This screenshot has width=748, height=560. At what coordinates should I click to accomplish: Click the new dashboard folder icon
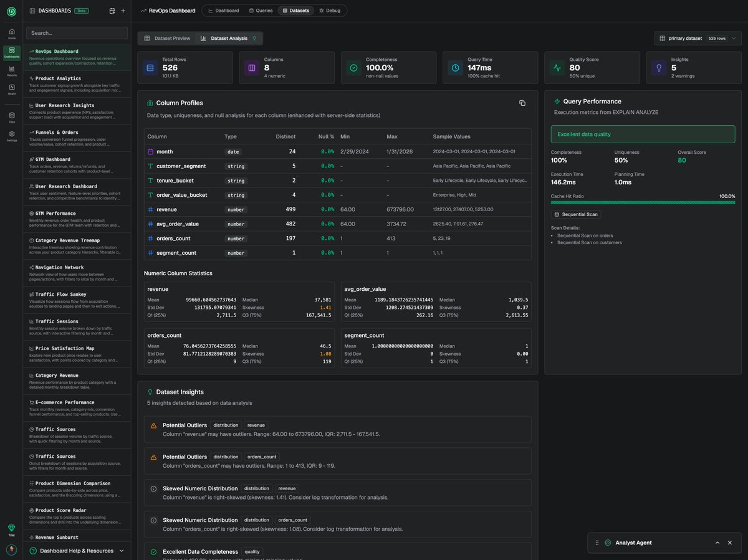click(112, 11)
